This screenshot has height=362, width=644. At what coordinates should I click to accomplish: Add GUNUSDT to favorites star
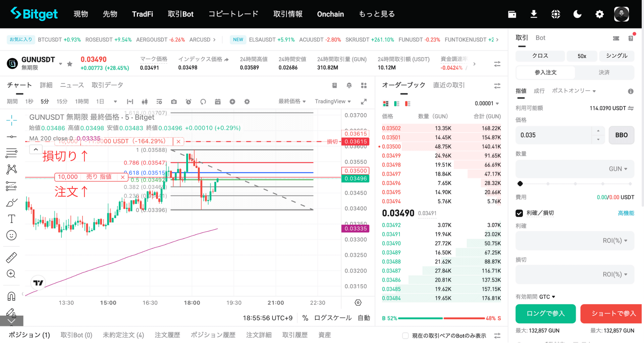70,64
